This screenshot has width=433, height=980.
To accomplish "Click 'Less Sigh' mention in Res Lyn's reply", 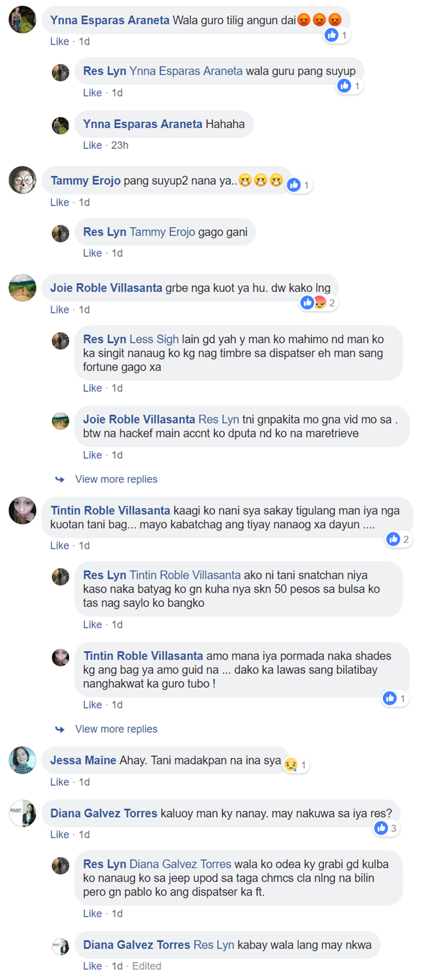I will [154, 339].
